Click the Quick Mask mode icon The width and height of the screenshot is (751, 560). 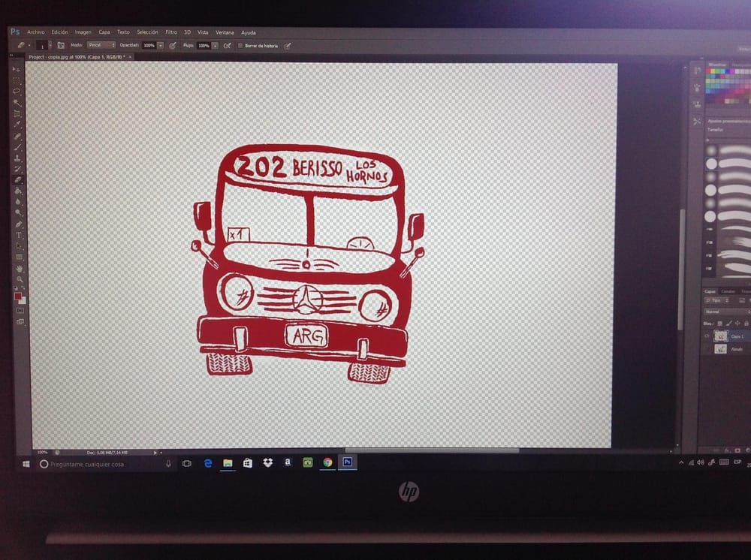tap(20, 311)
